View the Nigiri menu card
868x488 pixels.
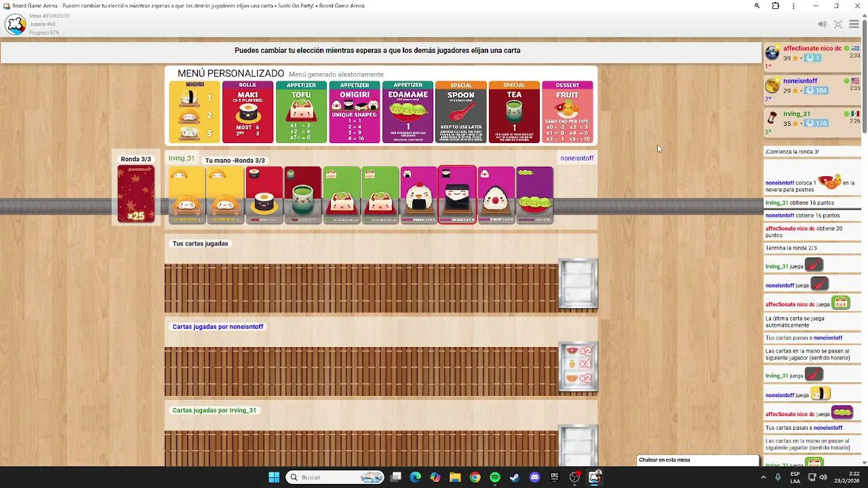[195, 112]
